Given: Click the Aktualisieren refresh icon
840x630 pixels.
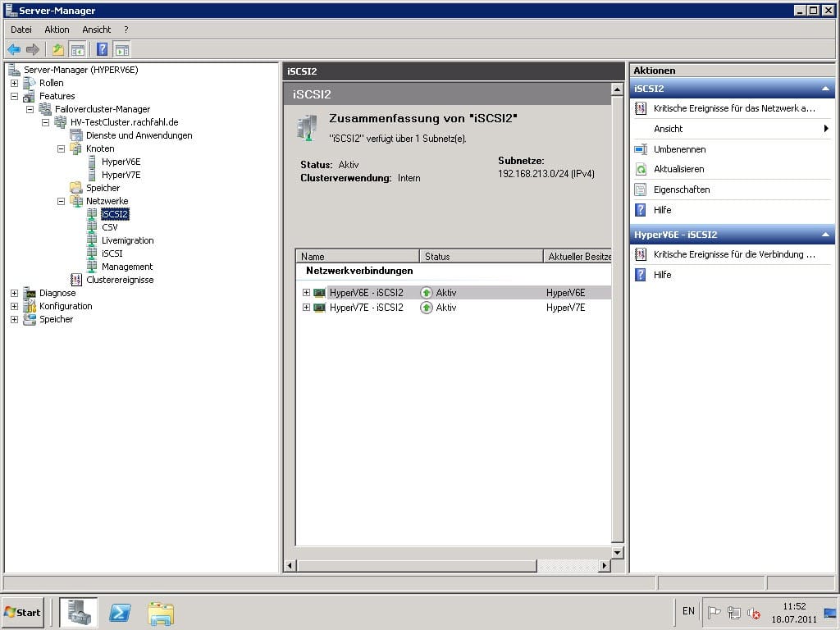Looking at the screenshot, I should pos(641,169).
